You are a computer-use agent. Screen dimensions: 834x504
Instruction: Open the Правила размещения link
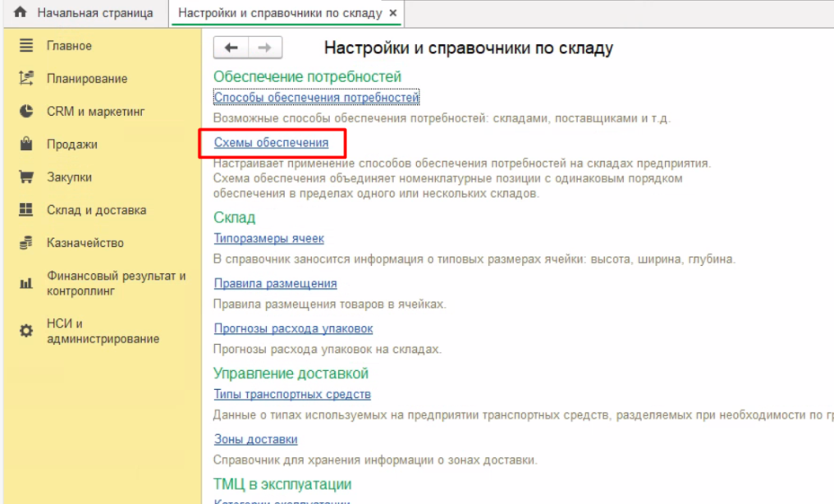(275, 283)
